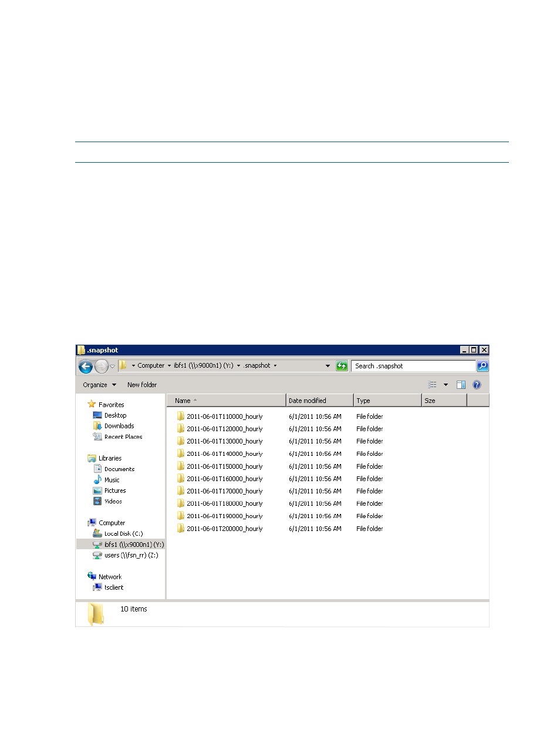Sort by the Name column header

(227, 401)
